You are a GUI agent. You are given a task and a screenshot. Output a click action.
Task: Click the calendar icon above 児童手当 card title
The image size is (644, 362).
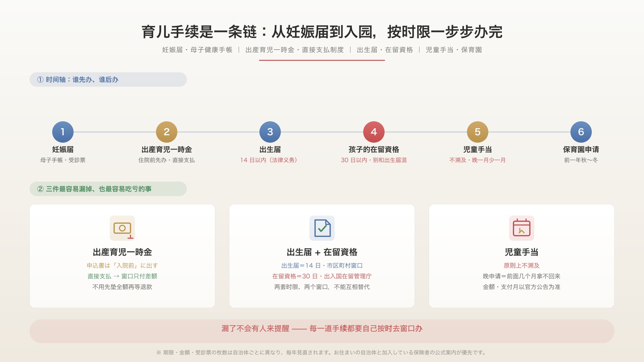(x=522, y=228)
